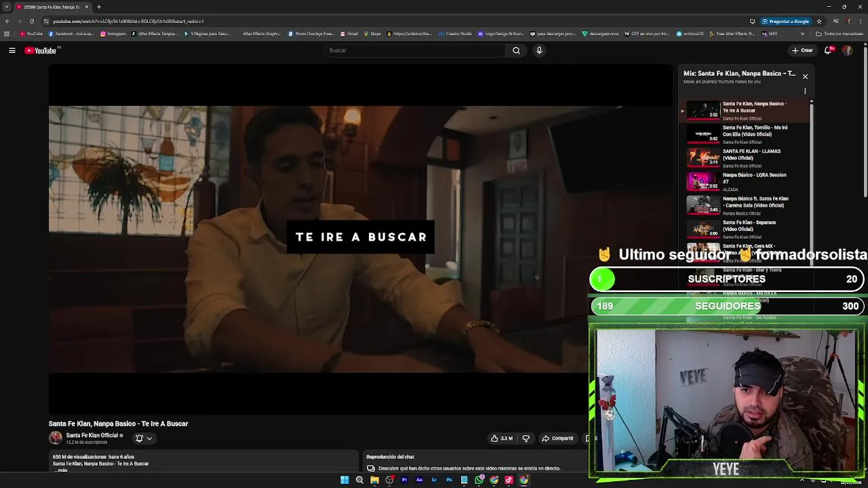The width and height of the screenshot is (868, 488).
Task: Close the Mix playlist panel
Action: (x=805, y=77)
